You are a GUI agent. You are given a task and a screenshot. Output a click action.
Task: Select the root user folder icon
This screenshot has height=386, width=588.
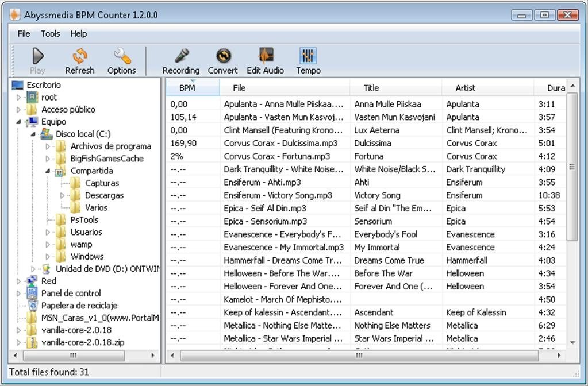tap(32, 98)
